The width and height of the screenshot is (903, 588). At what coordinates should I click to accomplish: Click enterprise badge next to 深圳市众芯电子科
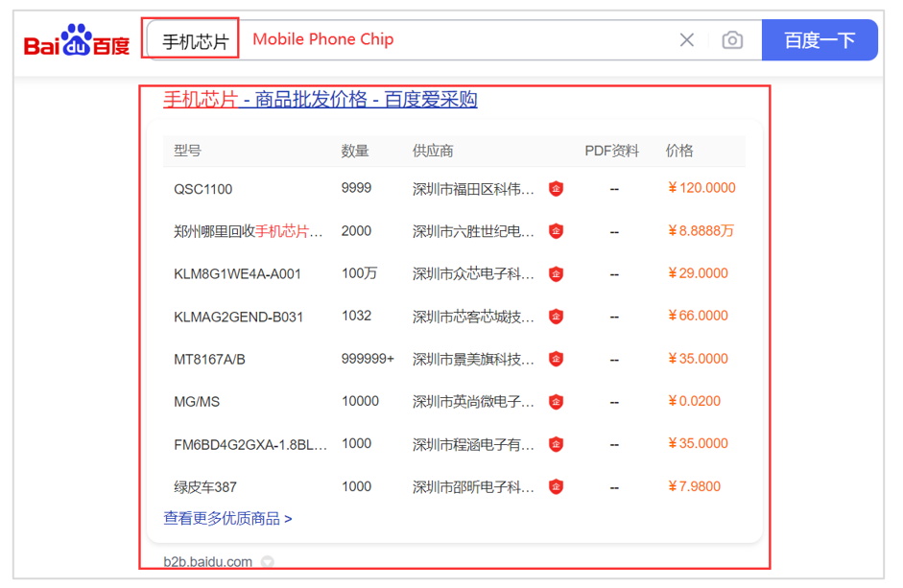pos(556,273)
